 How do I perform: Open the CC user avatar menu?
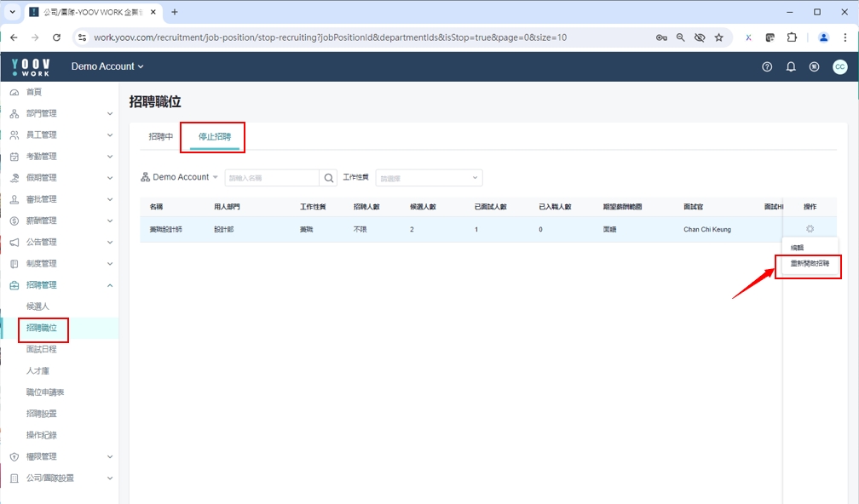[839, 66]
